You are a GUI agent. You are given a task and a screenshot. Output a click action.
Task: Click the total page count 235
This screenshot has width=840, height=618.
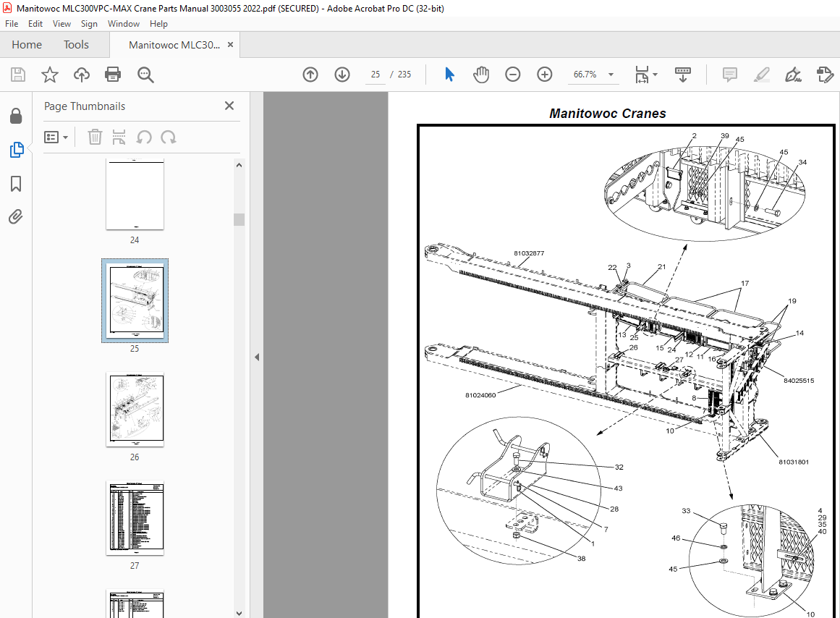[x=404, y=75]
